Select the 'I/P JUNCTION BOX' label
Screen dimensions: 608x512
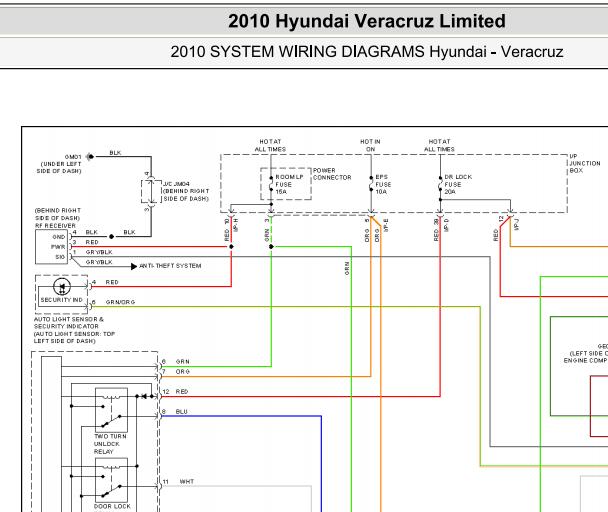(x=585, y=163)
